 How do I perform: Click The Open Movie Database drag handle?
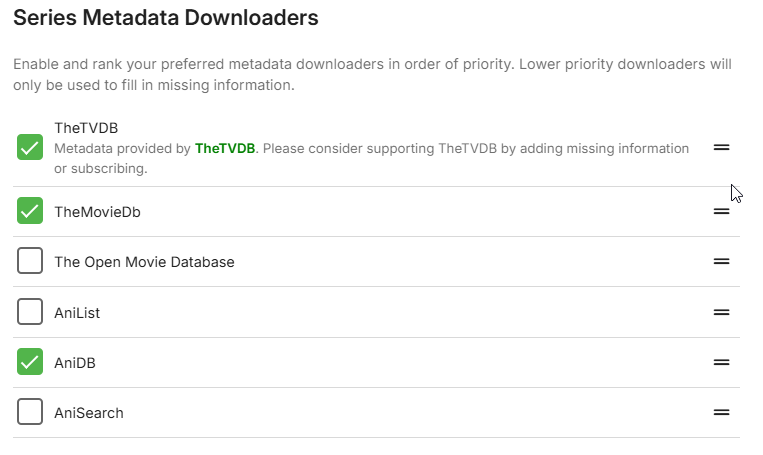pos(721,261)
